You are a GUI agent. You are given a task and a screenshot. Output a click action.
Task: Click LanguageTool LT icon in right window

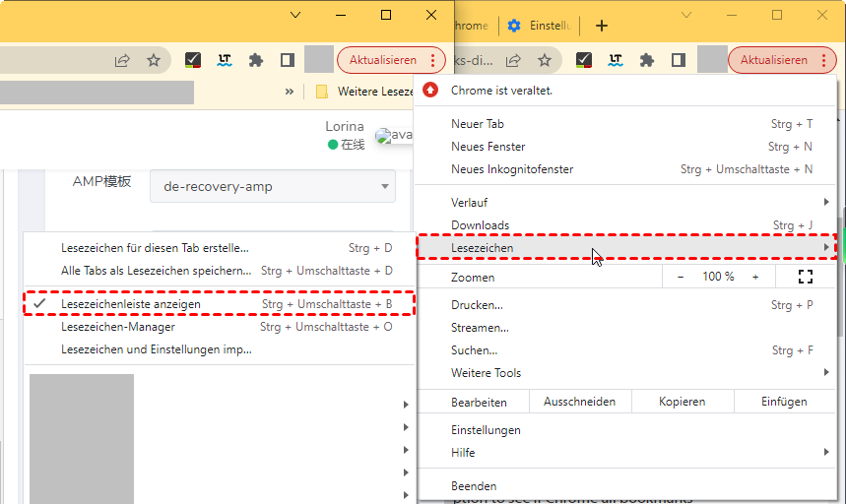tap(616, 60)
